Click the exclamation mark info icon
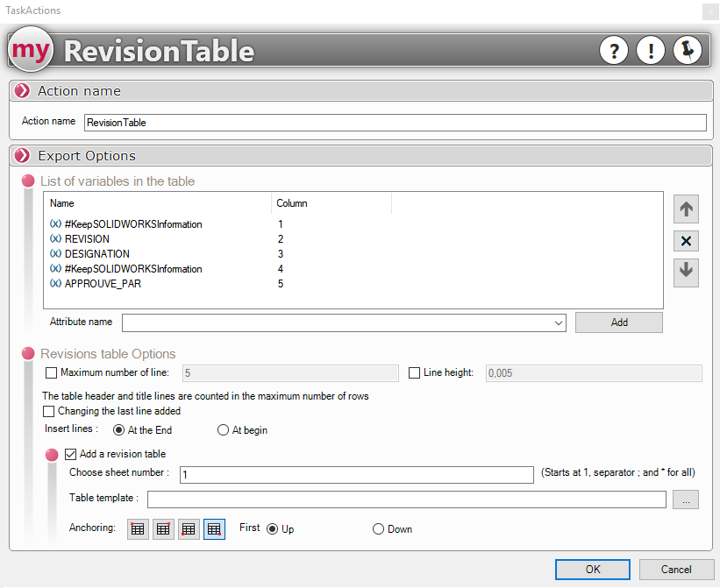720x588 pixels. pos(651,51)
